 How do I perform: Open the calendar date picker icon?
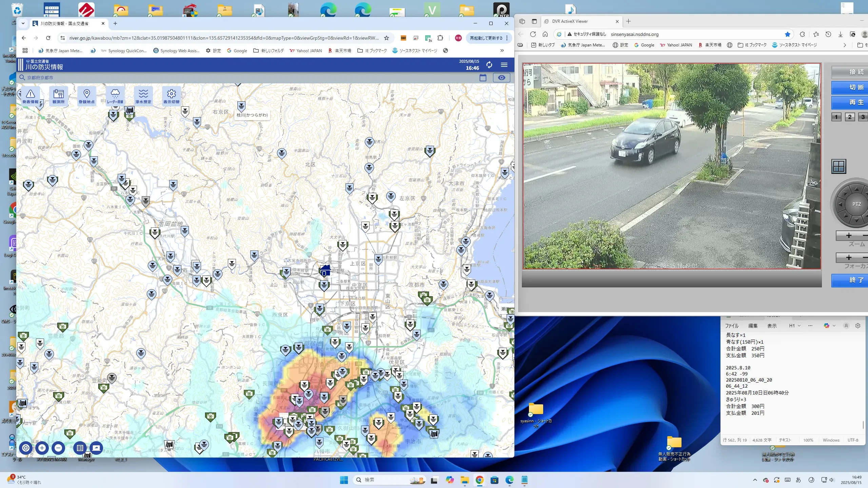(483, 78)
